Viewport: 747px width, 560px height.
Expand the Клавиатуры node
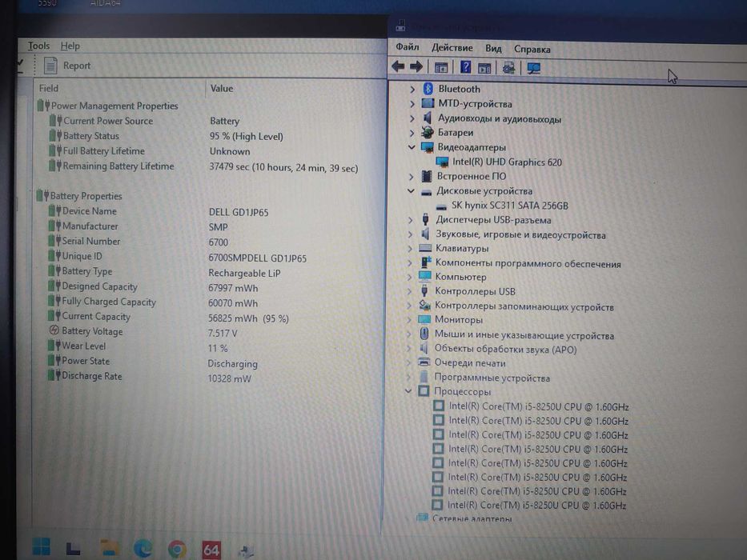[x=410, y=249]
